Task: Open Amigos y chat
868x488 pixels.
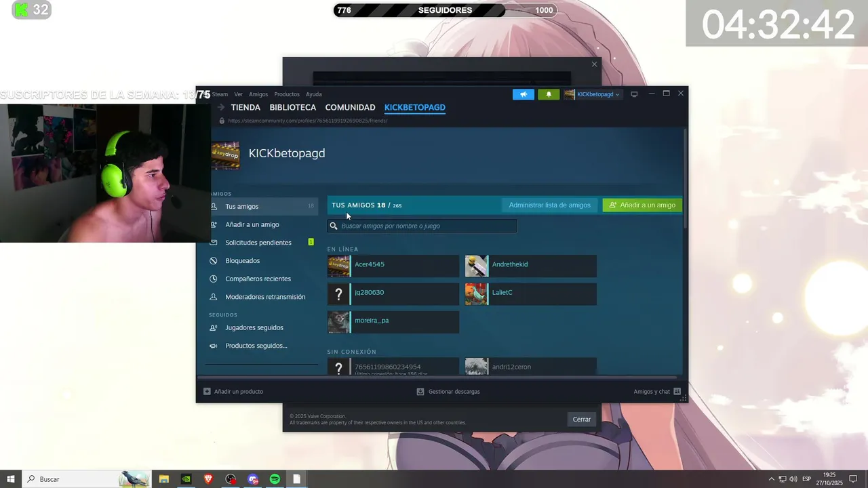Action: coord(657,391)
